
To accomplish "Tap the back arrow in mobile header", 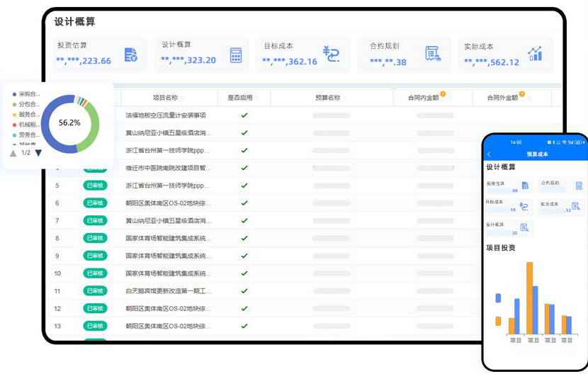I will click(489, 154).
